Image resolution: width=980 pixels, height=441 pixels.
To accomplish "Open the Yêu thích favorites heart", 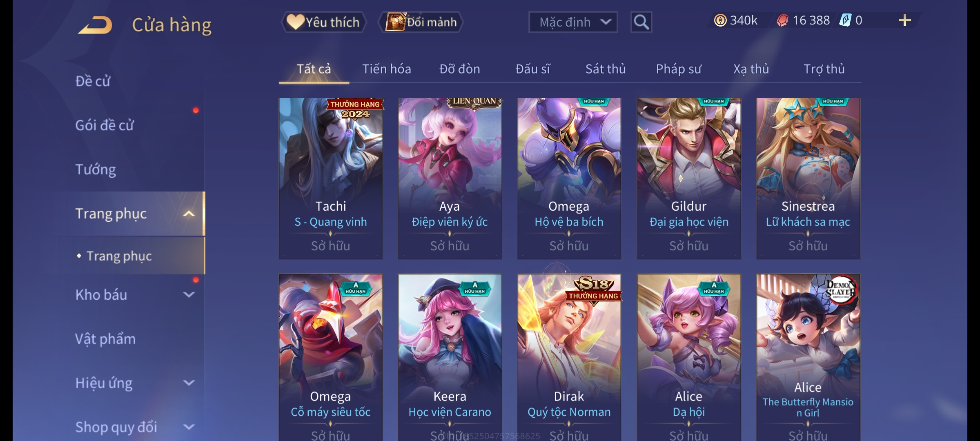I will click(323, 22).
